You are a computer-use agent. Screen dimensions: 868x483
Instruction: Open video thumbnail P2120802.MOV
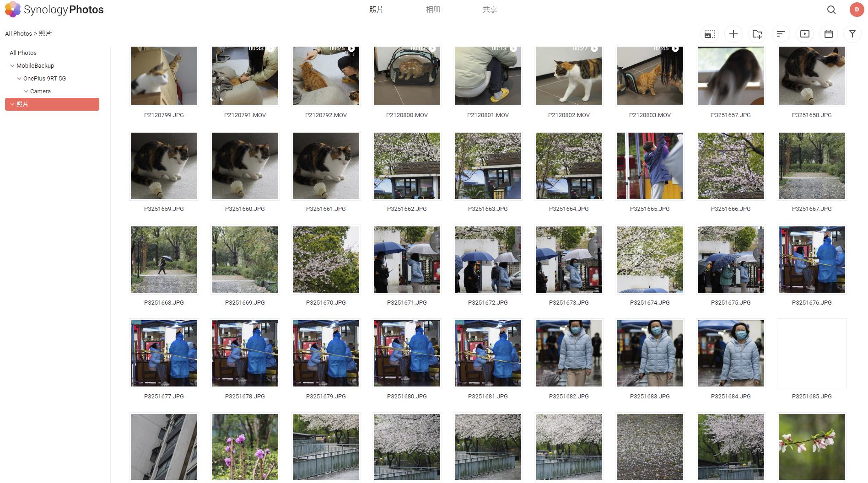coord(569,76)
